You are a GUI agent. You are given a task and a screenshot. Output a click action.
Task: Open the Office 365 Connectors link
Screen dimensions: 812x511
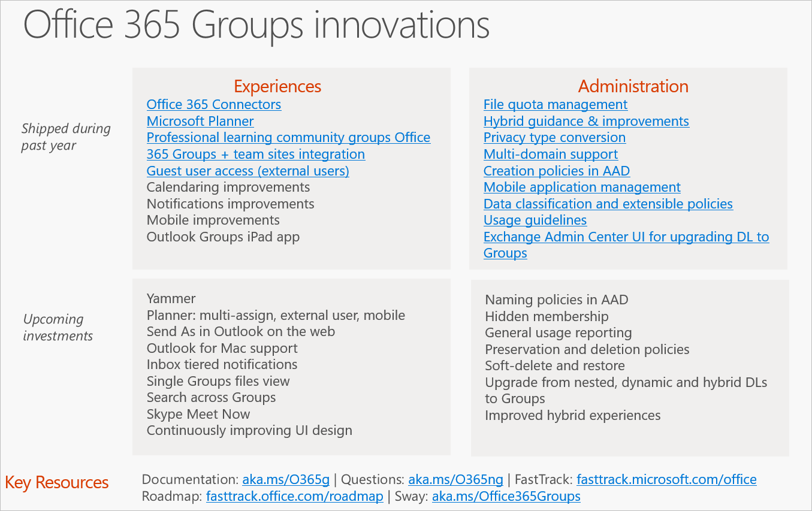point(213,104)
